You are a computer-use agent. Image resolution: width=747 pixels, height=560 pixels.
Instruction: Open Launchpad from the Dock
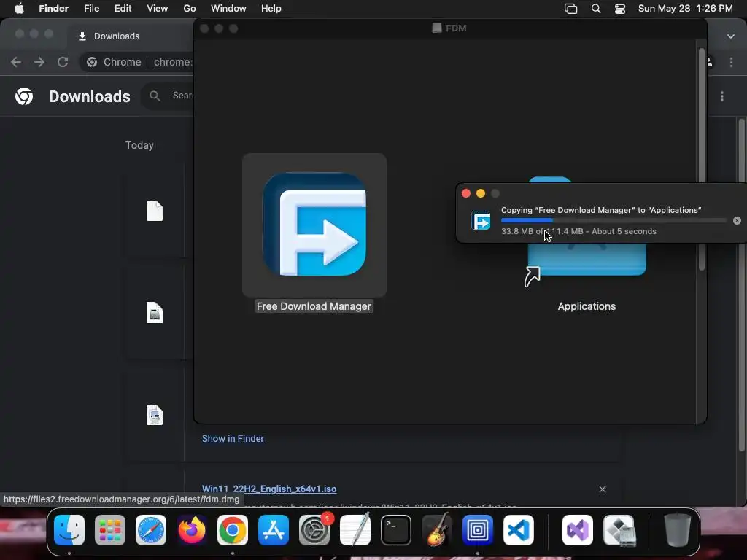pyautogui.click(x=110, y=530)
